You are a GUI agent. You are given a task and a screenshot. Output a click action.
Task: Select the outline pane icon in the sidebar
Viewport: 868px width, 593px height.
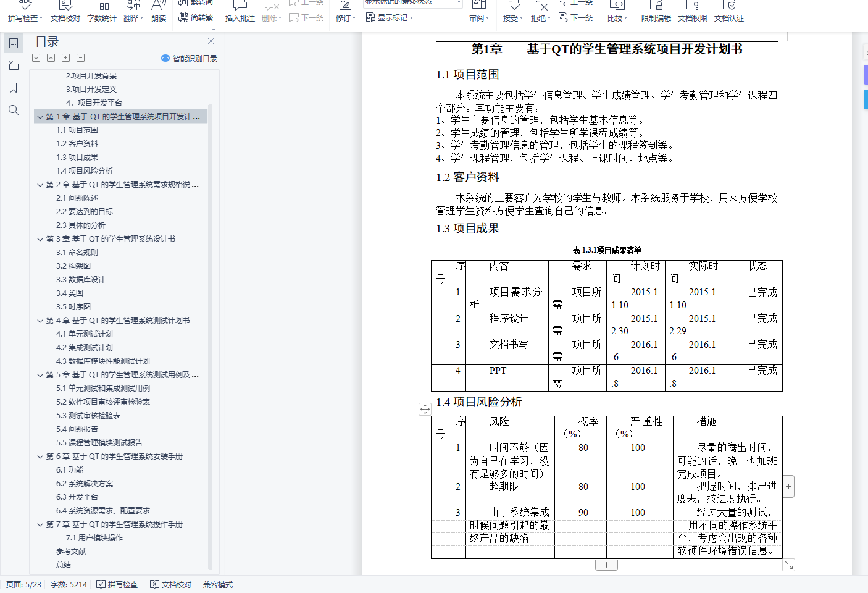click(x=14, y=43)
